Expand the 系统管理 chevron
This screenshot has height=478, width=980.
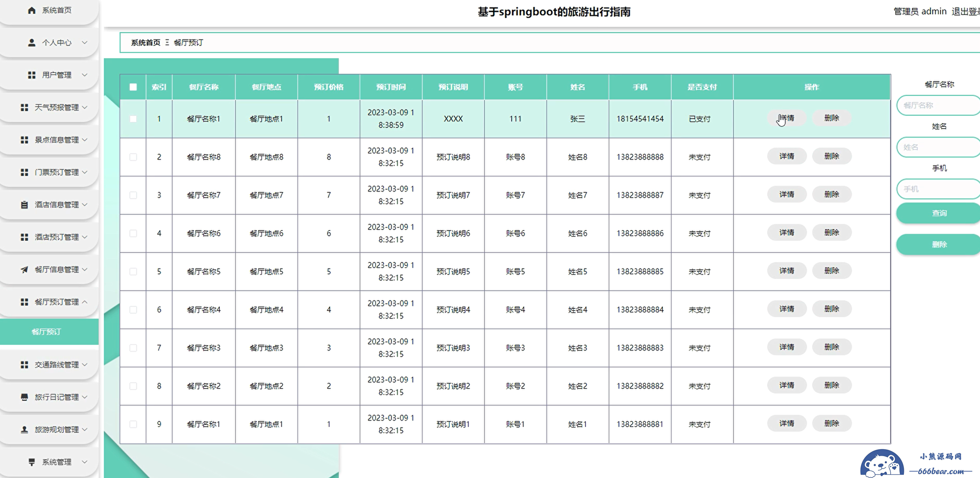[x=85, y=462]
